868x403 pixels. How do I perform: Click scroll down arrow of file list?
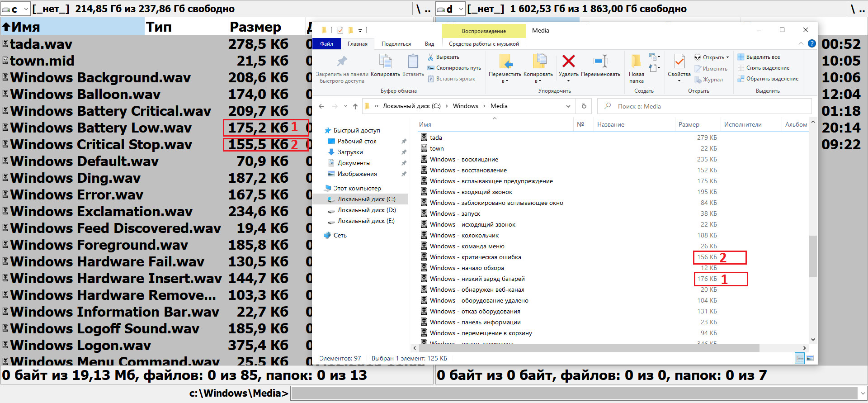coord(813,340)
